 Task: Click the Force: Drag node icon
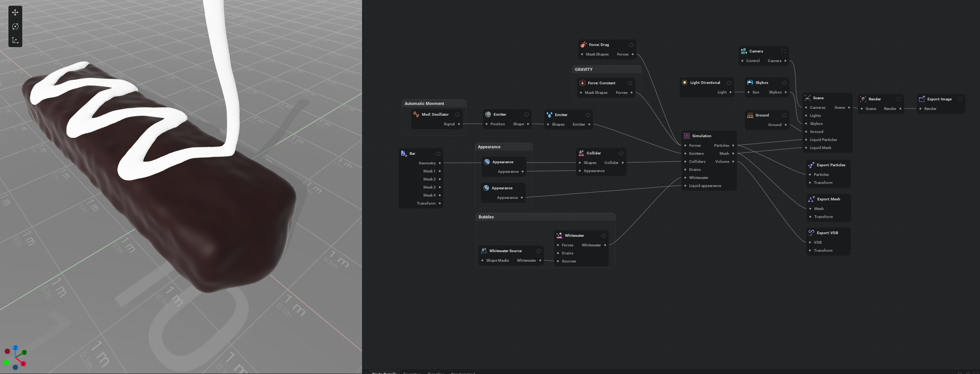click(x=583, y=44)
